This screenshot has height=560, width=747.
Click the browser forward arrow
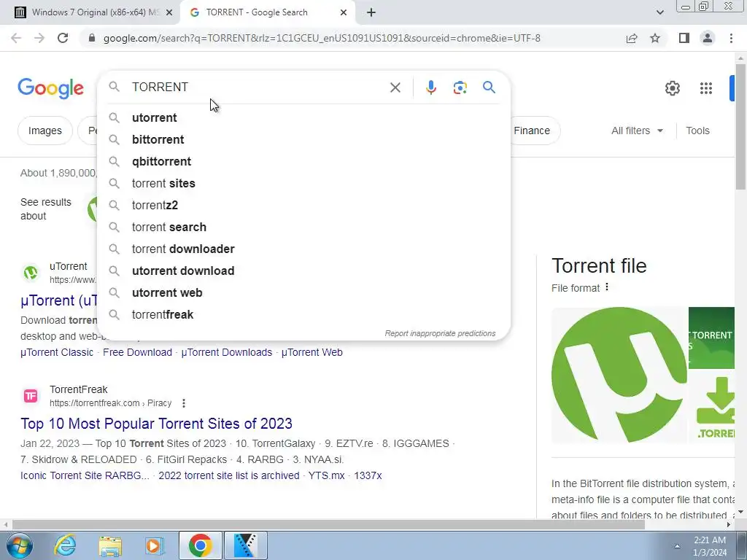pyautogui.click(x=39, y=38)
